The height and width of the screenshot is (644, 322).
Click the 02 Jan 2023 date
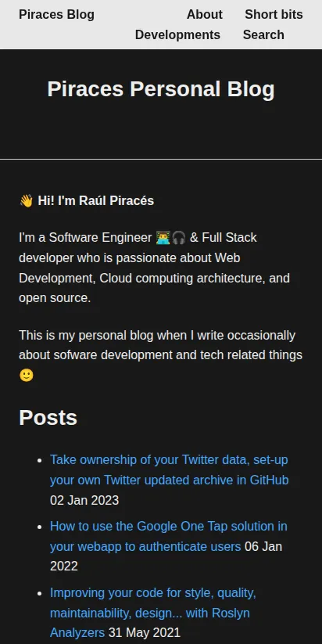click(x=84, y=500)
